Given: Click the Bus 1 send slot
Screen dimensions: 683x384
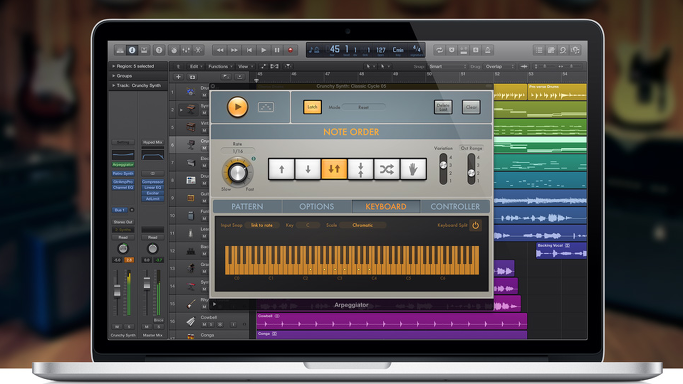Looking at the screenshot, I should pos(119,210).
